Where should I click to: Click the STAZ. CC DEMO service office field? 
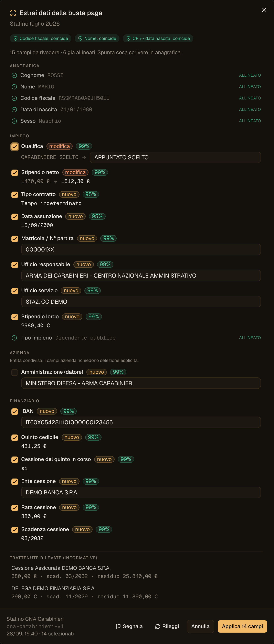(x=141, y=301)
